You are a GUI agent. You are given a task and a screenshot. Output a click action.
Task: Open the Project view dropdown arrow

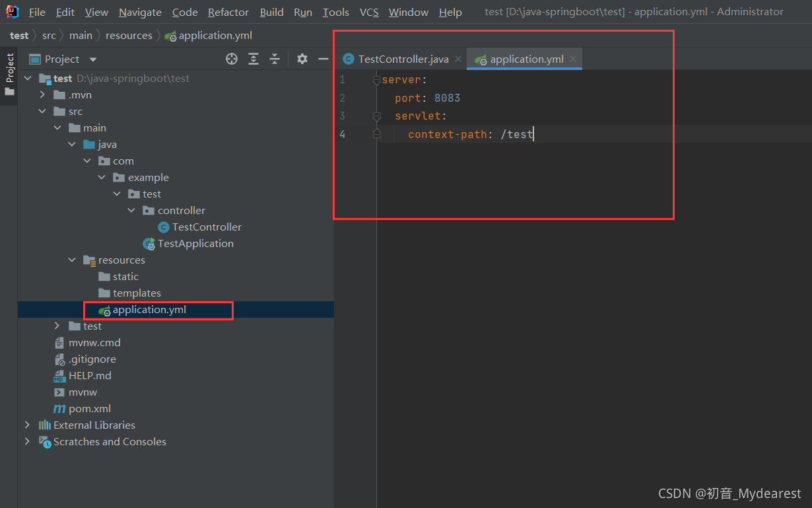coord(92,59)
